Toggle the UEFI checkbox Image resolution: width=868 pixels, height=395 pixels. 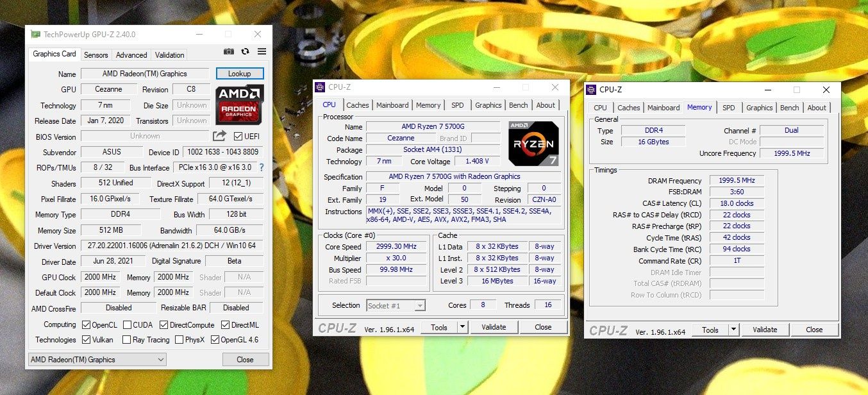point(238,137)
